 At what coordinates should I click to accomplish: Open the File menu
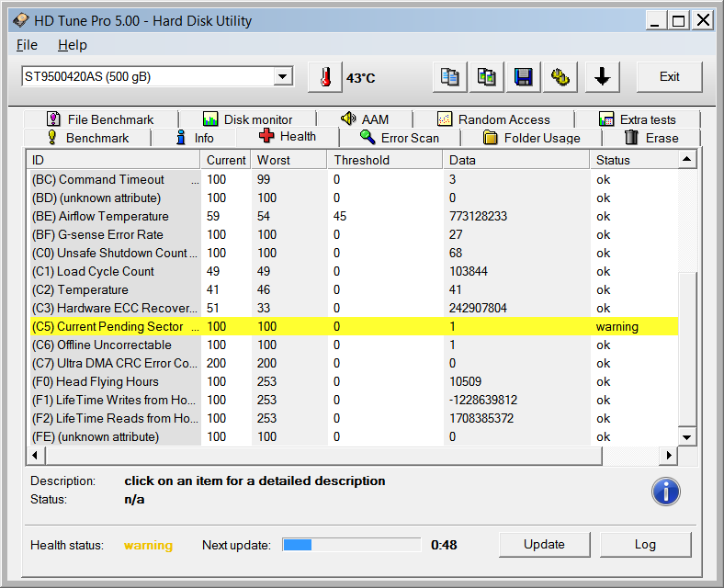pos(27,45)
